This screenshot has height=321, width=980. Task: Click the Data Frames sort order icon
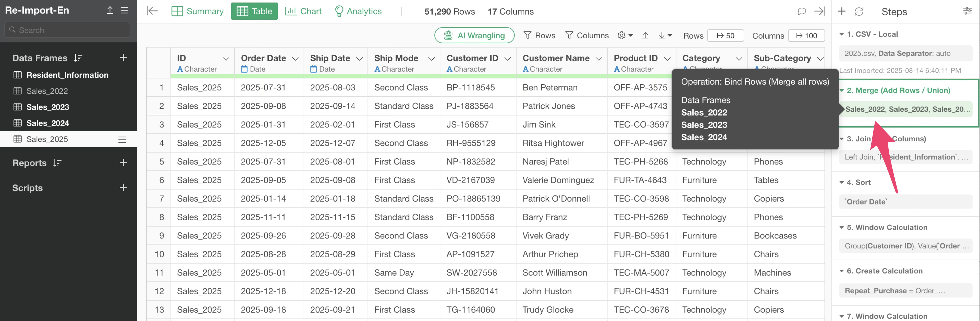pyautogui.click(x=78, y=58)
